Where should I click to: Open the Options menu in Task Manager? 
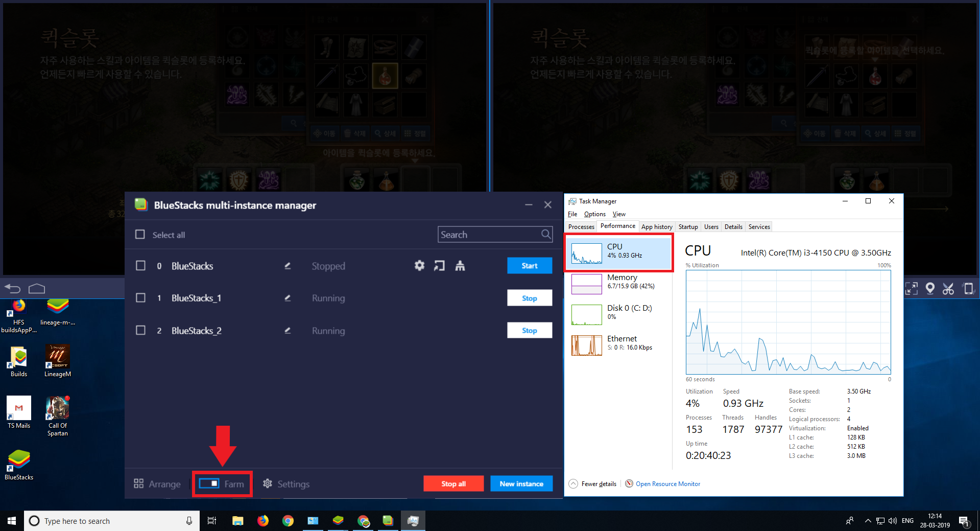594,214
